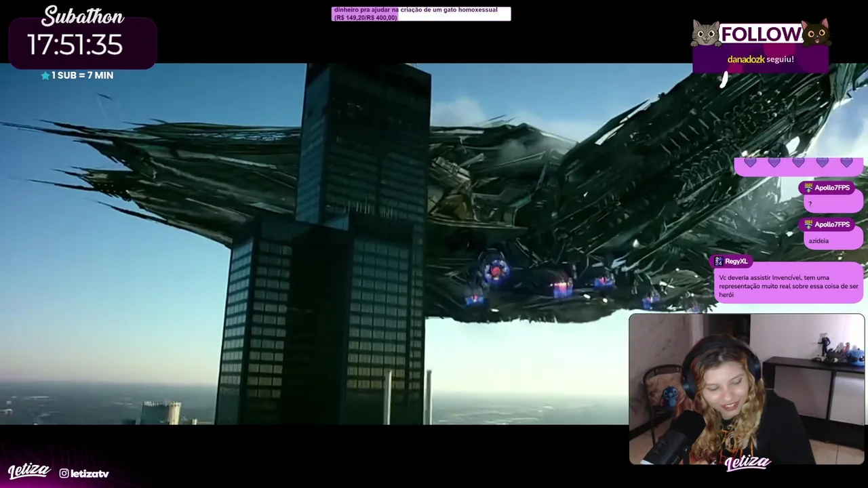Click the star icon beside 1 SUB = 7 MIN
This screenshot has width=868, height=488.
[45, 76]
